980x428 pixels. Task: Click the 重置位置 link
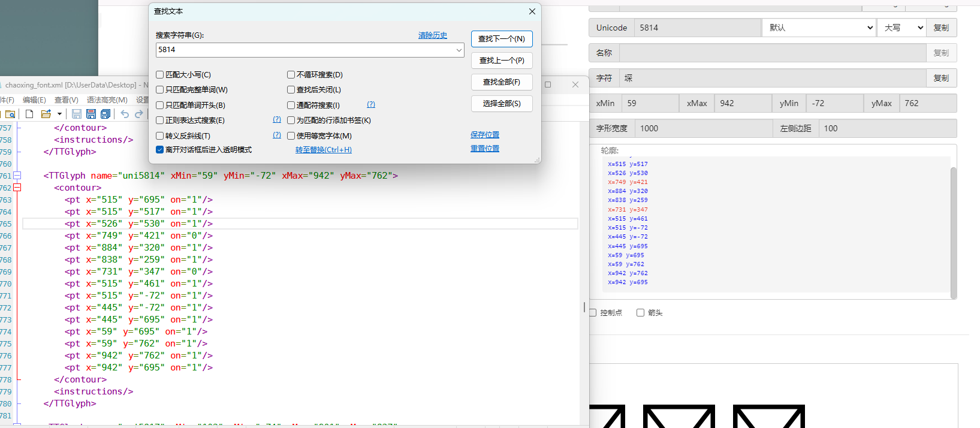pyautogui.click(x=485, y=149)
